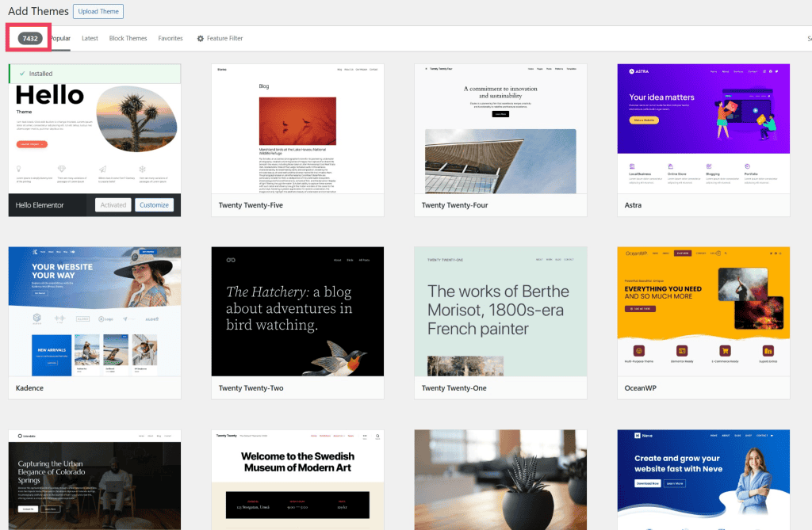Open the Kadence theme preview image
Image resolution: width=812 pixels, height=530 pixels.
tap(95, 311)
